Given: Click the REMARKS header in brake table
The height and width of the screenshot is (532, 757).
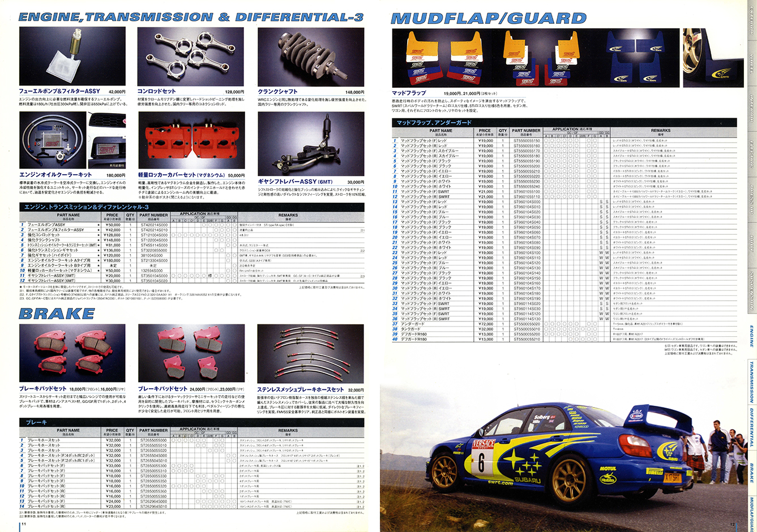Looking at the screenshot, I should point(288,430).
